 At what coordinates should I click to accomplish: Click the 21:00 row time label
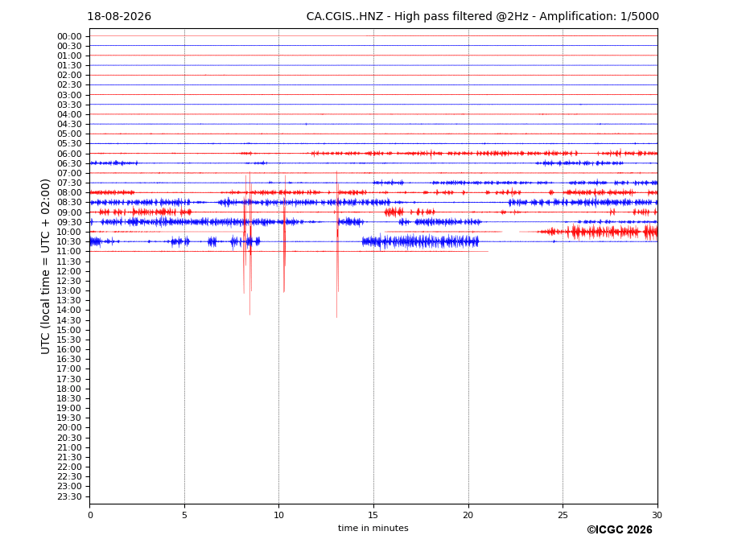[x=69, y=447]
